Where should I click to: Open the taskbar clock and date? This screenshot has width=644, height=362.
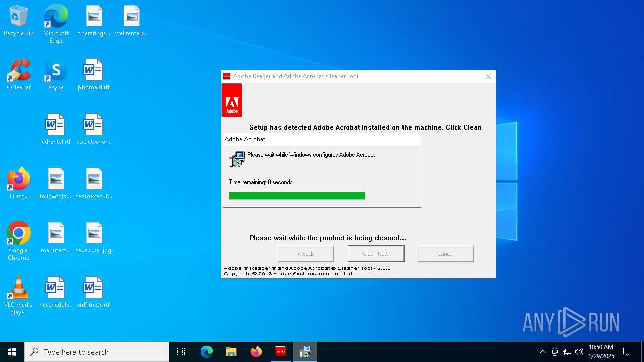click(601, 352)
